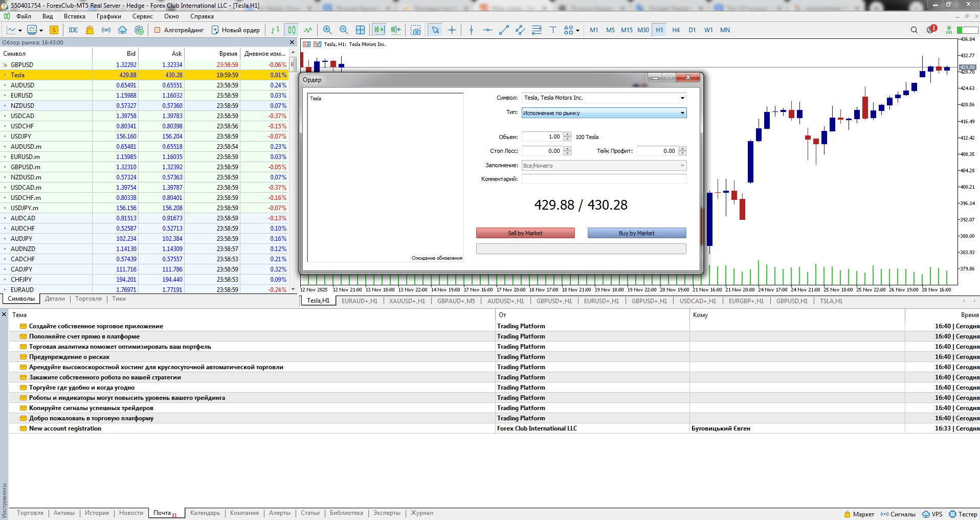Draw a trendline using trendline tool icon
Screen dimensions: 980x520
coord(504,30)
